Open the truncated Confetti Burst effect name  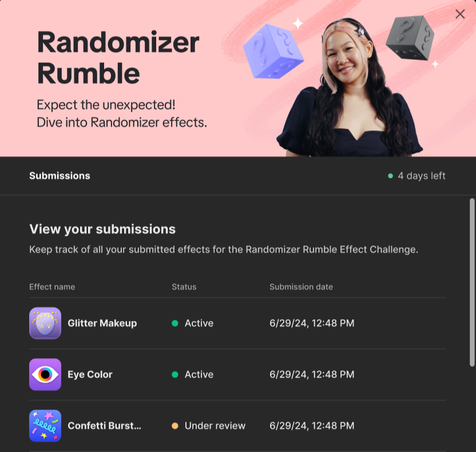point(105,426)
